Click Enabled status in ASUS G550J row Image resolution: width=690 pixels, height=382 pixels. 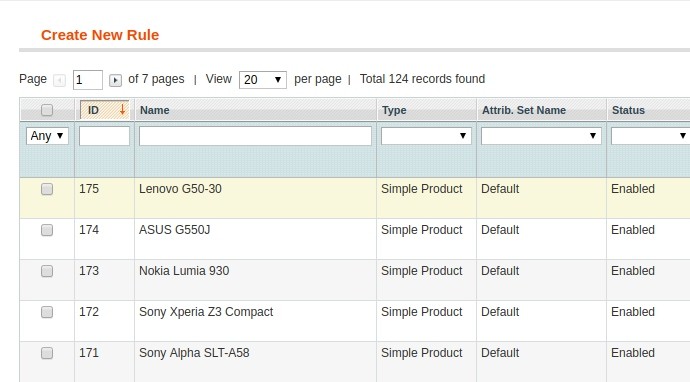(633, 230)
